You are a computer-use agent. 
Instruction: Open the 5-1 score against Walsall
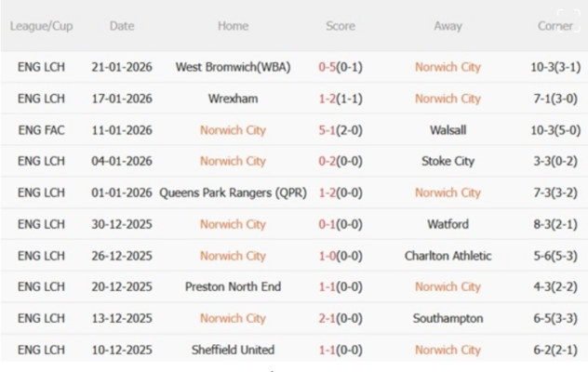pyautogui.click(x=328, y=130)
